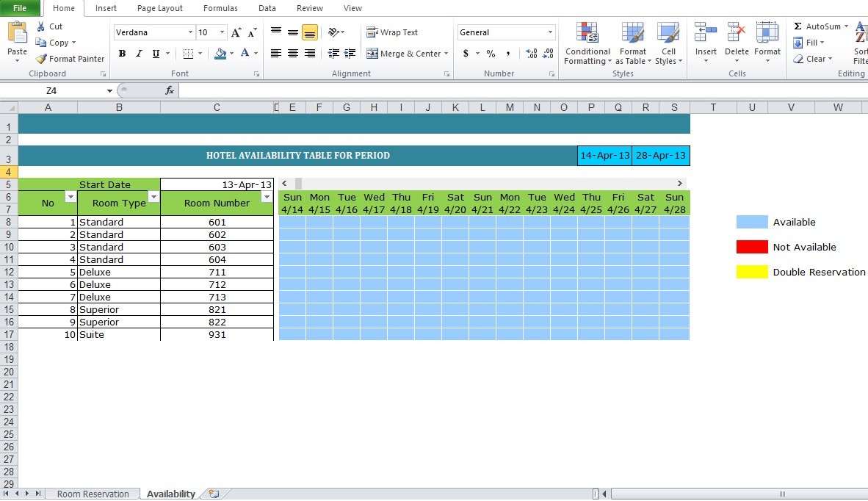Set Bottom Align vertical alignment

[x=310, y=32]
